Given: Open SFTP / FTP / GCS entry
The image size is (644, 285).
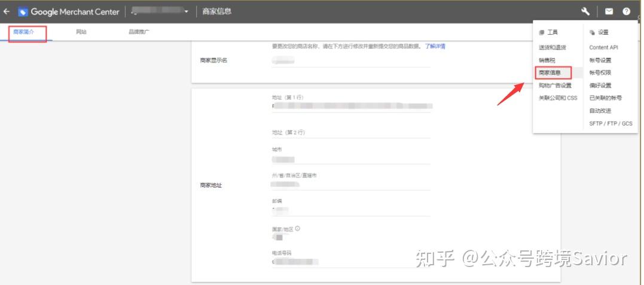Looking at the screenshot, I should (x=611, y=124).
